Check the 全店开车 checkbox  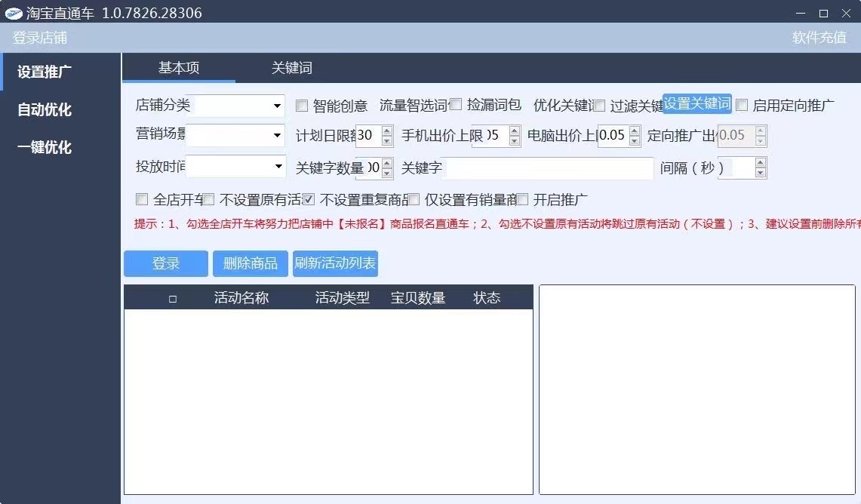tap(142, 200)
